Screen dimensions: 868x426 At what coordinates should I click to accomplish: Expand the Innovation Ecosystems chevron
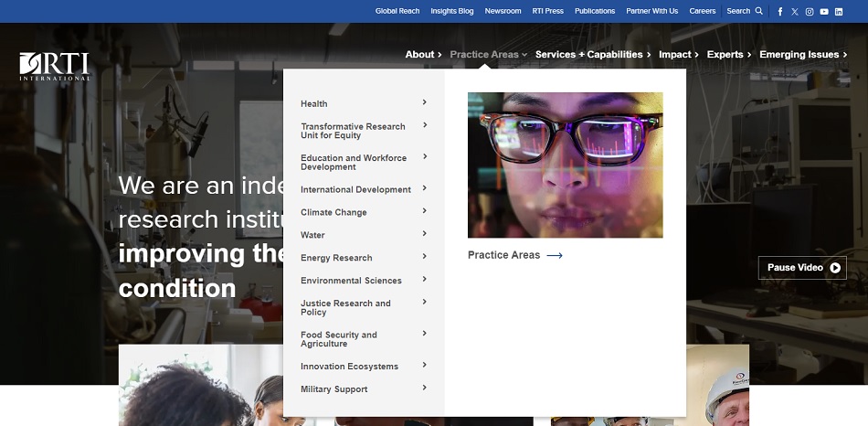tap(425, 365)
